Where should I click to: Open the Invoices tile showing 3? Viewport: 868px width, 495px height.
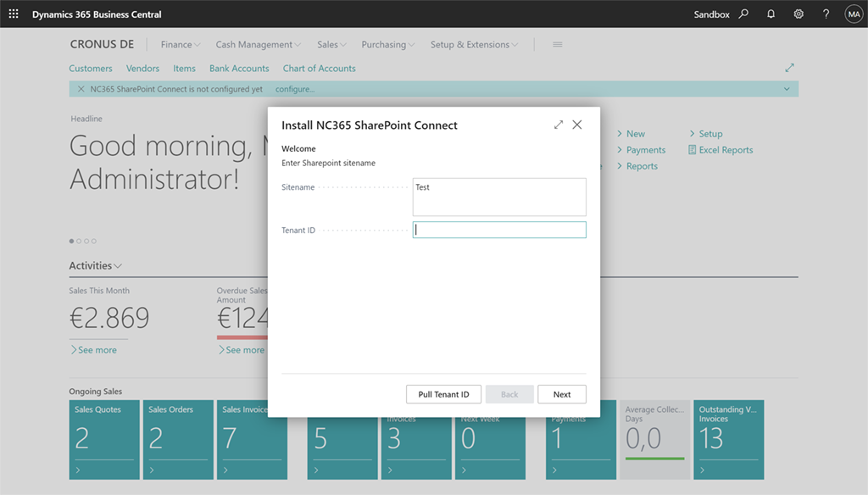click(x=416, y=448)
